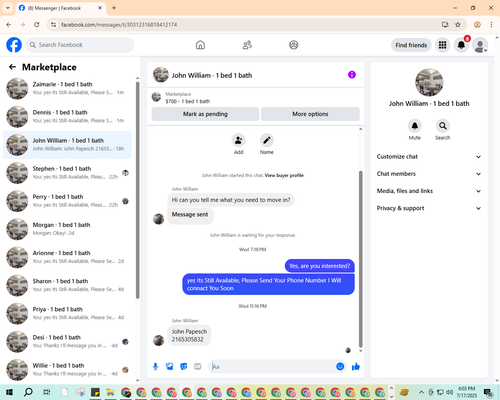Reload the browser page
This screenshot has height=400, width=500.
[37, 25]
